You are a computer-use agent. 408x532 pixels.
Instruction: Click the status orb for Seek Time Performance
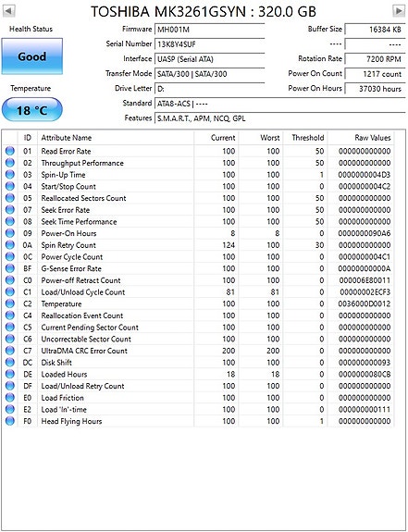tap(10, 221)
